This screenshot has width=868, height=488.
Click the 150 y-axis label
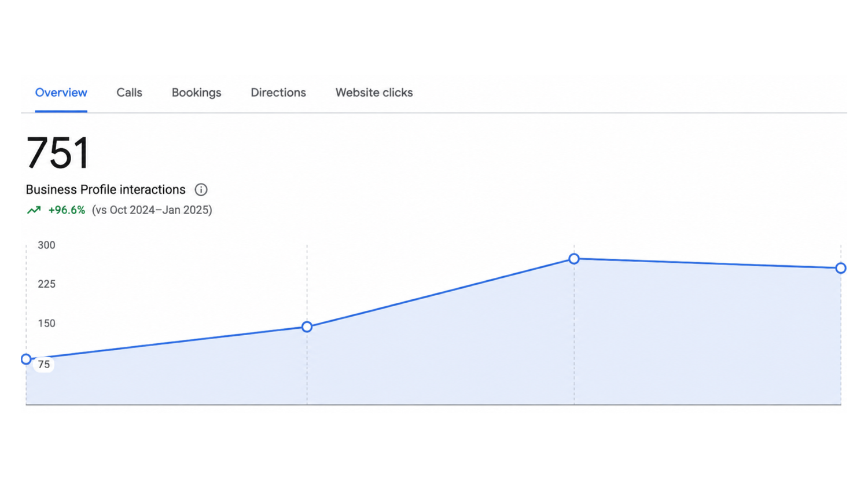pyautogui.click(x=46, y=324)
